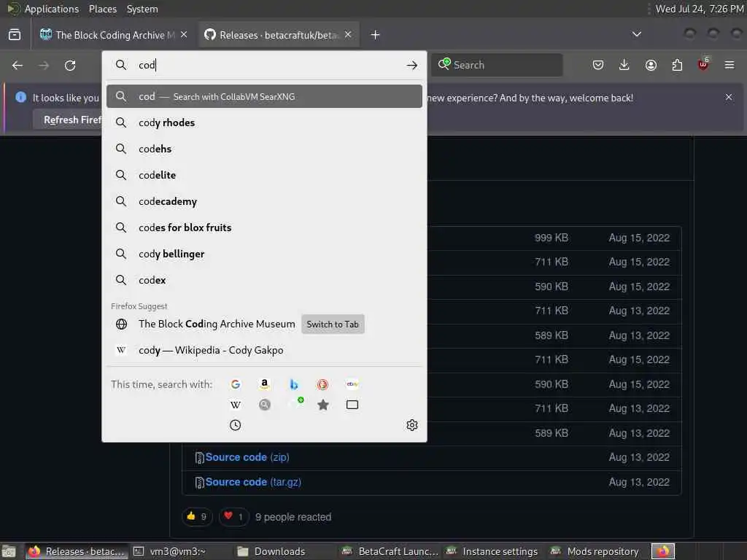Open Firefox View button

click(15, 35)
